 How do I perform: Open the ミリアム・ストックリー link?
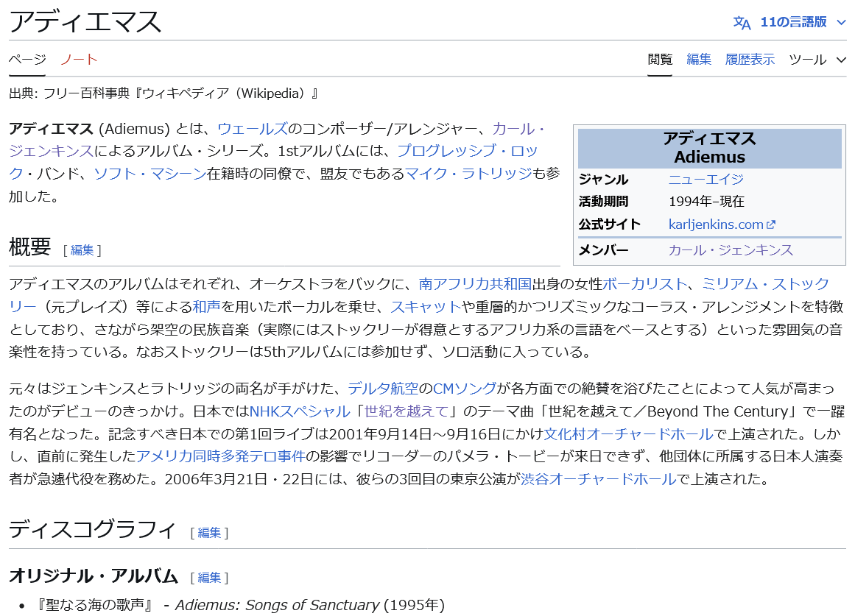coord(765,283)
